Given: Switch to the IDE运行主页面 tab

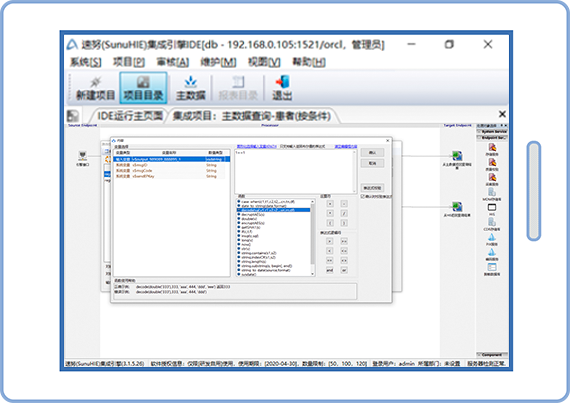Looking at the screenshot, I should (130, 116).
